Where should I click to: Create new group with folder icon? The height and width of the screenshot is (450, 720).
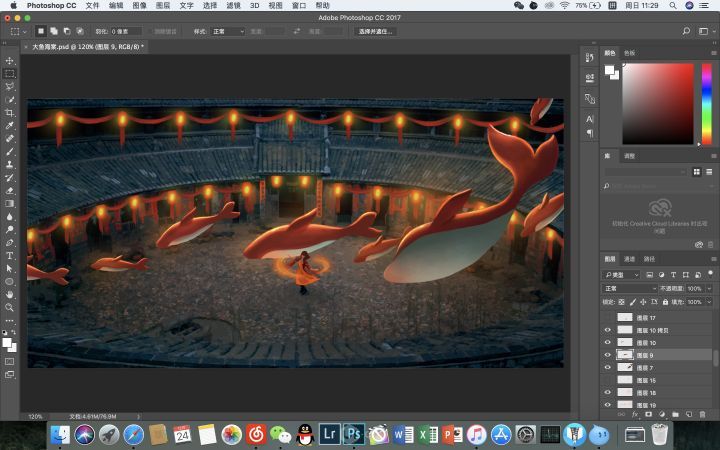coord(674,413)
